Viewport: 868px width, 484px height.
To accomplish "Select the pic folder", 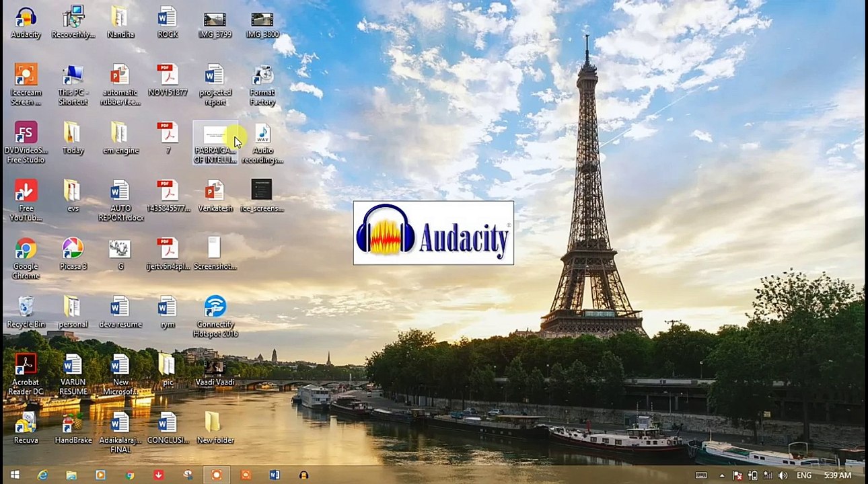I will click(167, 370).
